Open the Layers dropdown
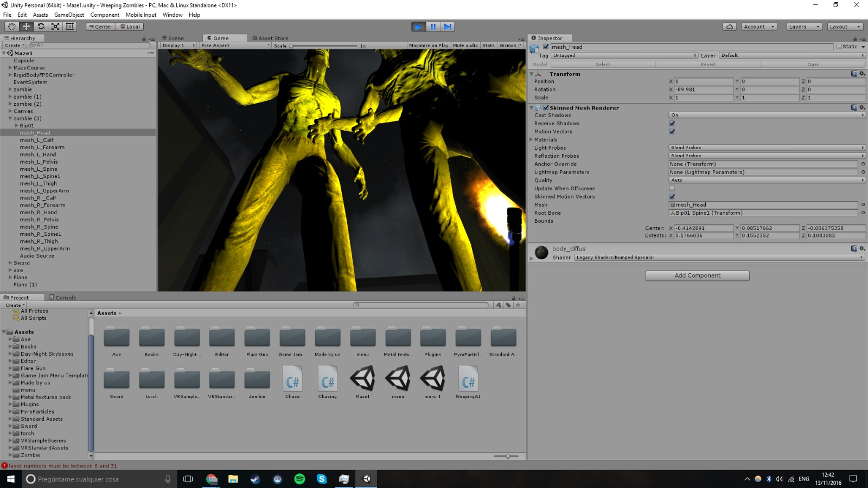The image size is (868, 488). click(x=805, y=27)
